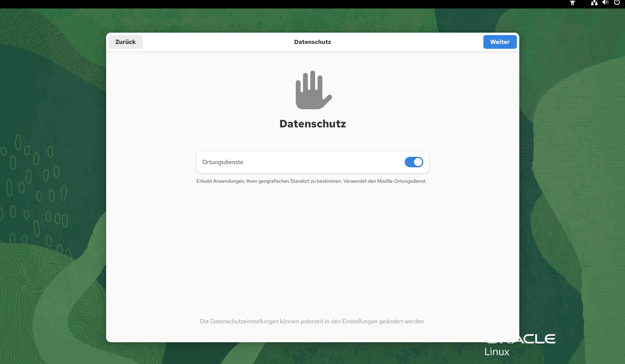
Task: Click the Datenschutz page heading text
Action: [x=313, y=124]
